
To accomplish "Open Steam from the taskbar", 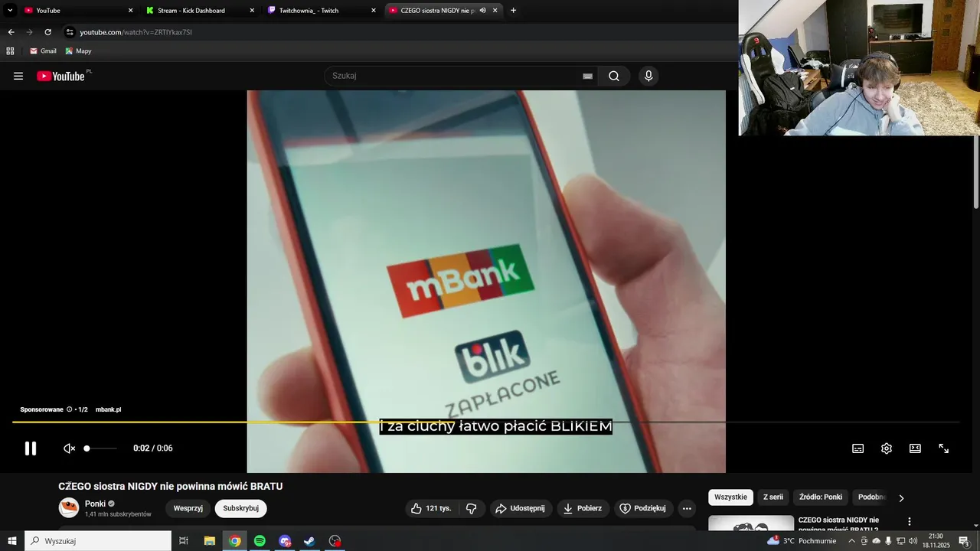I will [x=309, y=541].
